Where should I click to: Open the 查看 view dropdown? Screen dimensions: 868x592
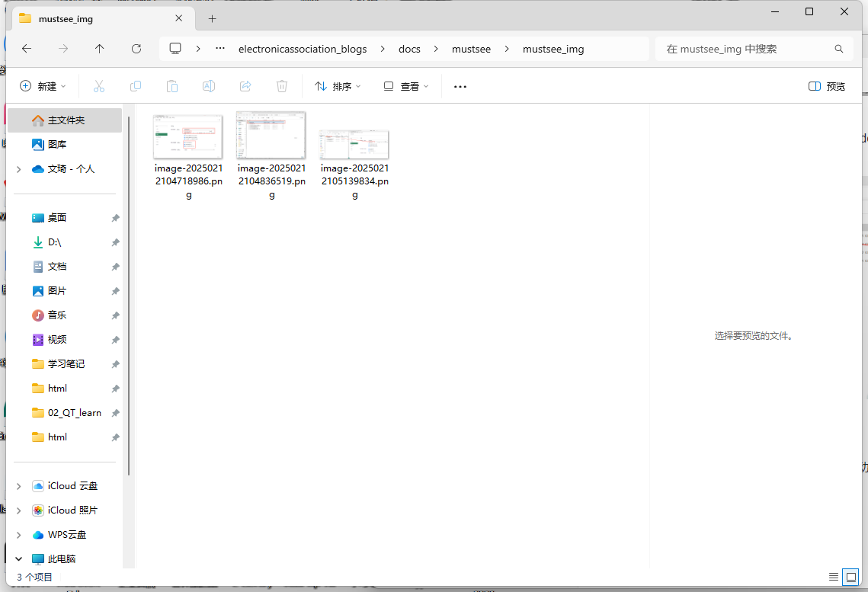tap(405, 86)
